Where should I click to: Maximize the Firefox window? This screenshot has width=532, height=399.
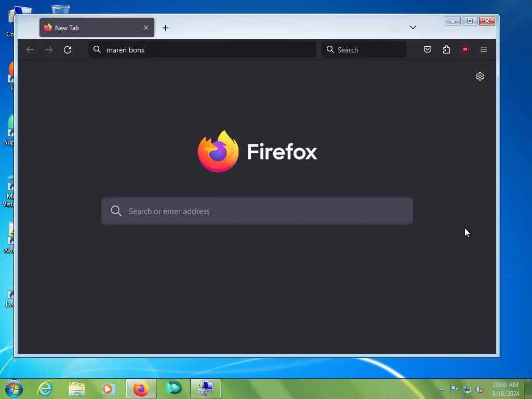470,21
